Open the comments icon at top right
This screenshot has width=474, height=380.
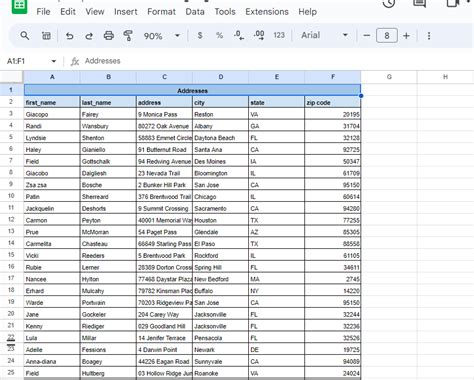(x=419, y=3)
